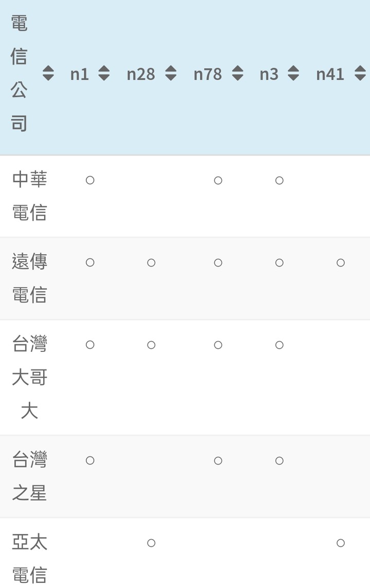Select the 亞太電信 row label
The width and height of the screenshot is (370, 588).
(29, 558)
